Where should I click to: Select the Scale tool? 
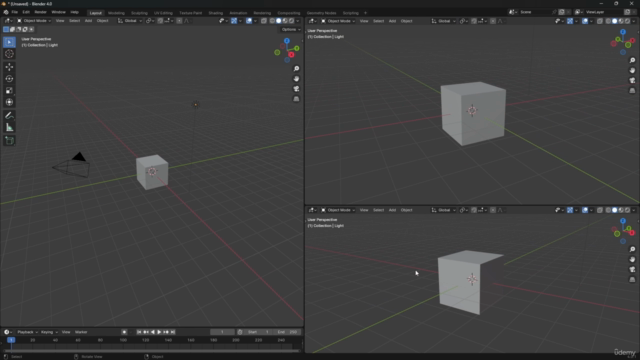click(9, 91)
